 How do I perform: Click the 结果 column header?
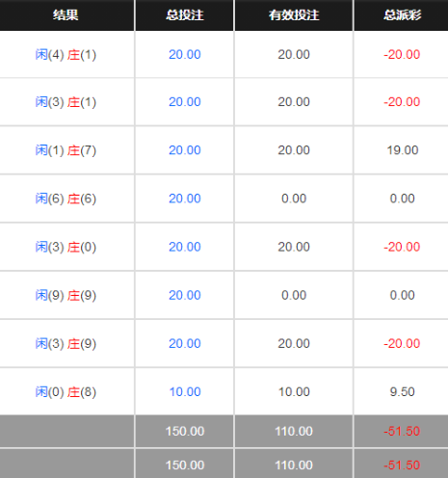tap(66, 14)
